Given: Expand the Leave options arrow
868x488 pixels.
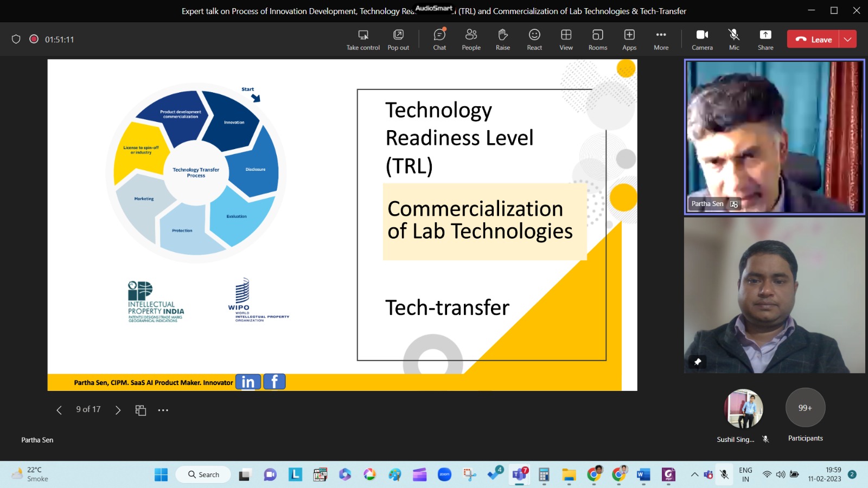Looking at the screenshot, I should [848, 39].
